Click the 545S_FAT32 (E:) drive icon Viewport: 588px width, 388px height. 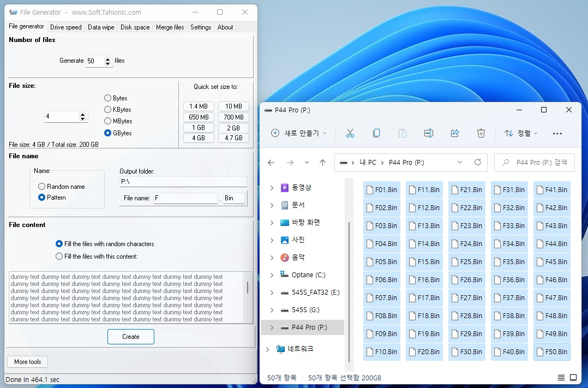pos(285,293)
